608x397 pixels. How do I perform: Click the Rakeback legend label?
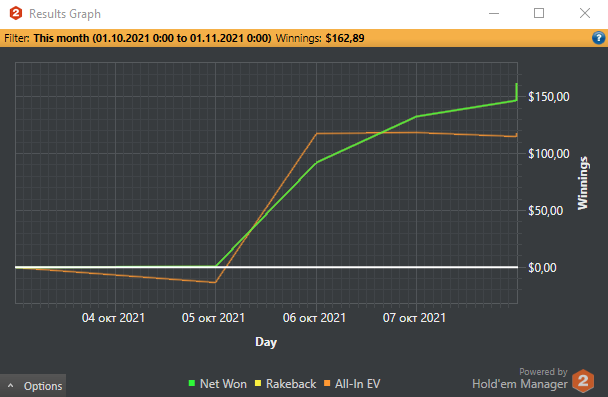pyautogui.click(x=291, y=384)
